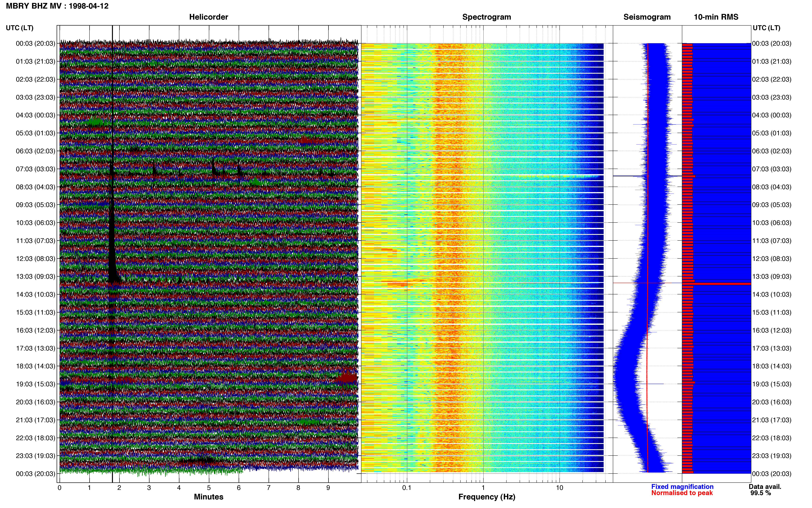812x508 pixels.
Task: Click right time label '05:03 (01:03)'
Action: pyautogui.click(x=772, y=133)
